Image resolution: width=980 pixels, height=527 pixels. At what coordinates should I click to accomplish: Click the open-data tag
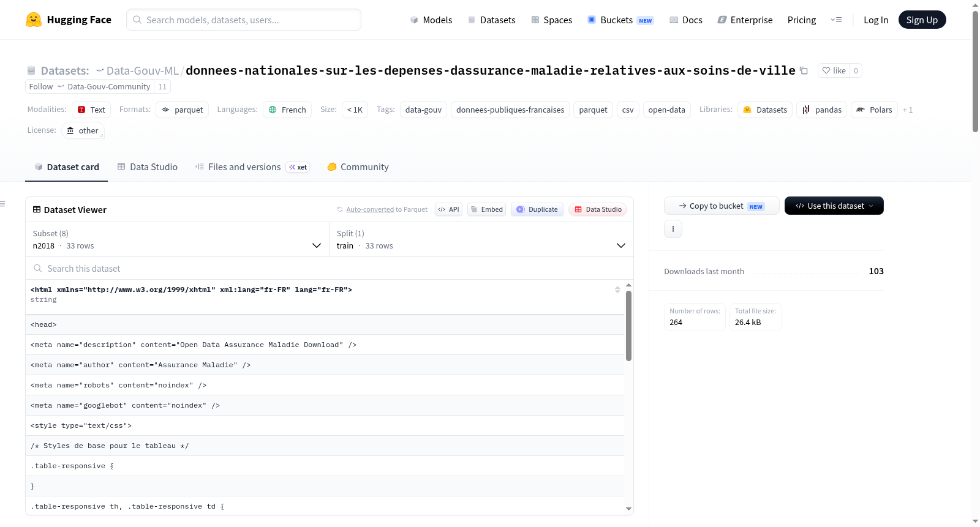(666, 110)
